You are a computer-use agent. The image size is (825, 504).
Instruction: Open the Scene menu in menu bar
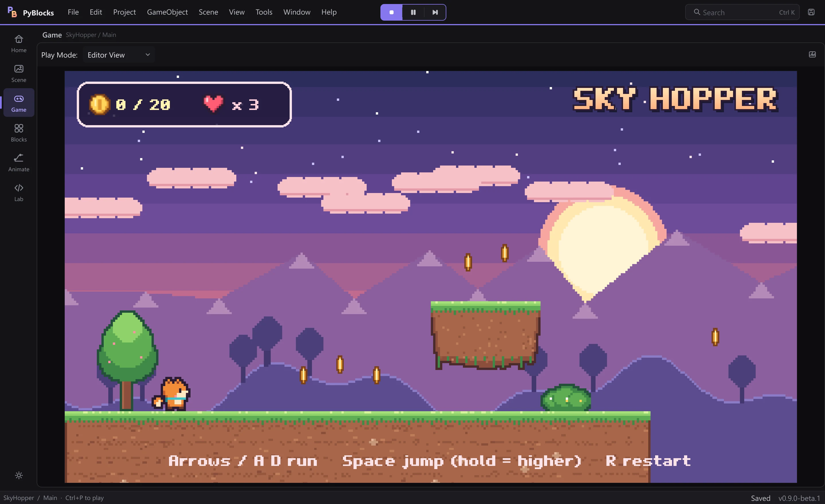208,12
